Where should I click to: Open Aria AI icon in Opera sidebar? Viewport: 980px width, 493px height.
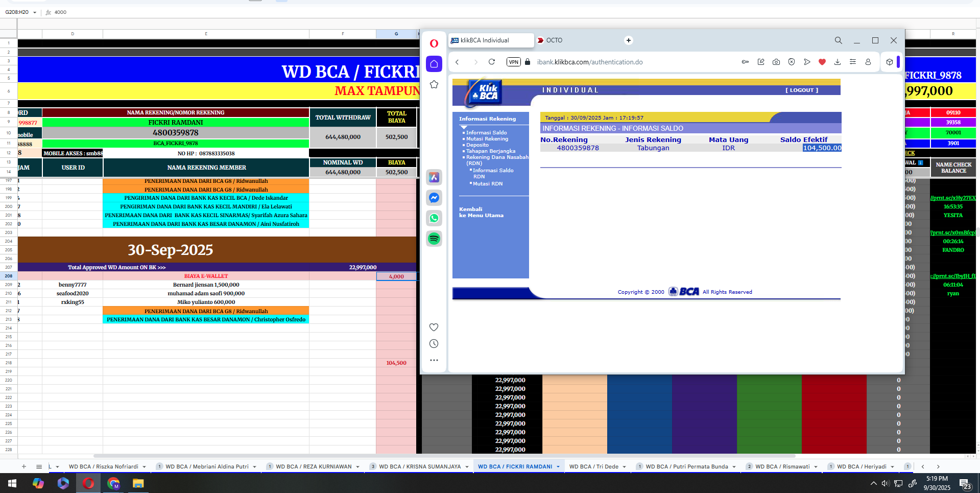point(434,177)
